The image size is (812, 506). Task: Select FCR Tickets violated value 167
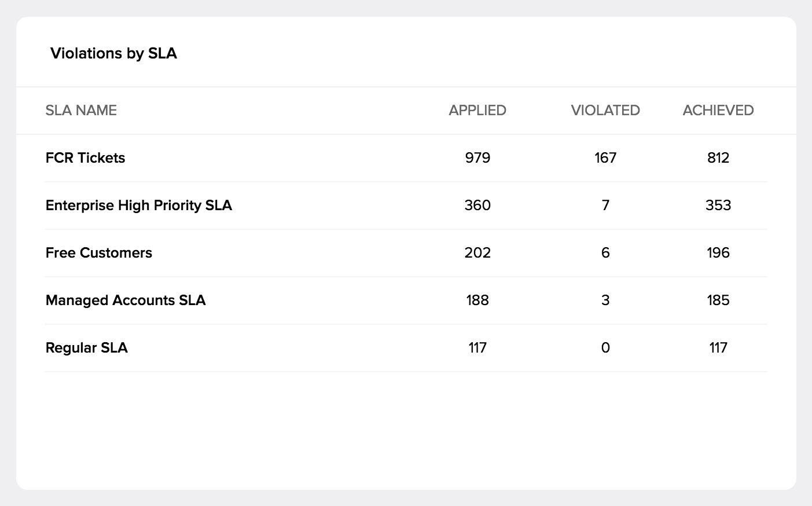click(605, 157)
